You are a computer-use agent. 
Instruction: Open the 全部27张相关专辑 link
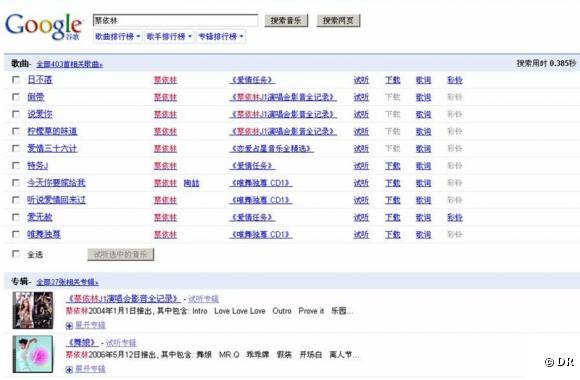point(67,282)
